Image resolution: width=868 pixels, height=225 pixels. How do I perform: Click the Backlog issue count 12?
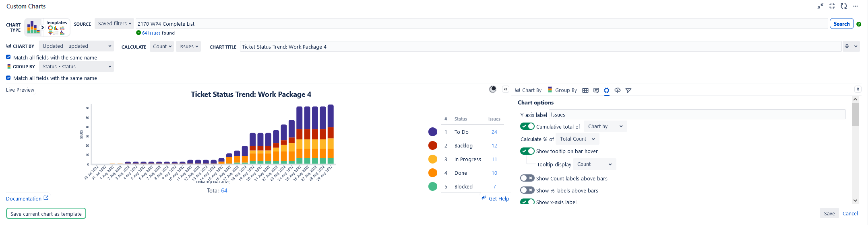point(494,145)
